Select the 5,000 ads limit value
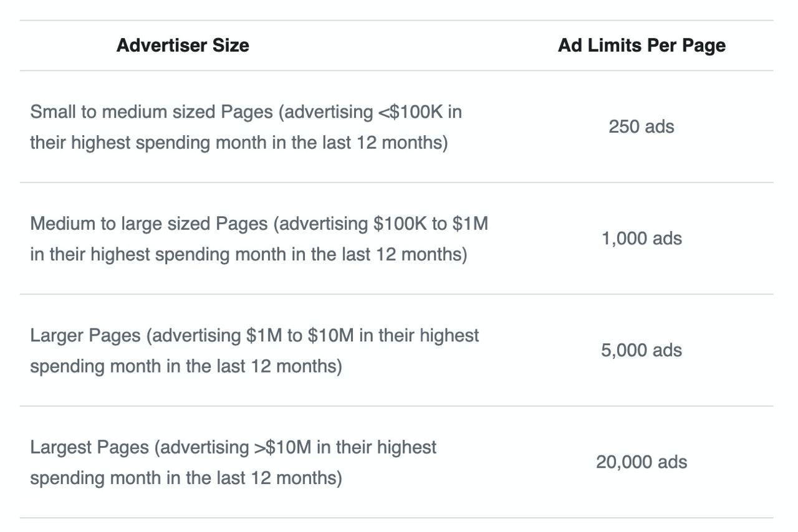The height and width of the screenshot is (532, 798). (642, 350)
